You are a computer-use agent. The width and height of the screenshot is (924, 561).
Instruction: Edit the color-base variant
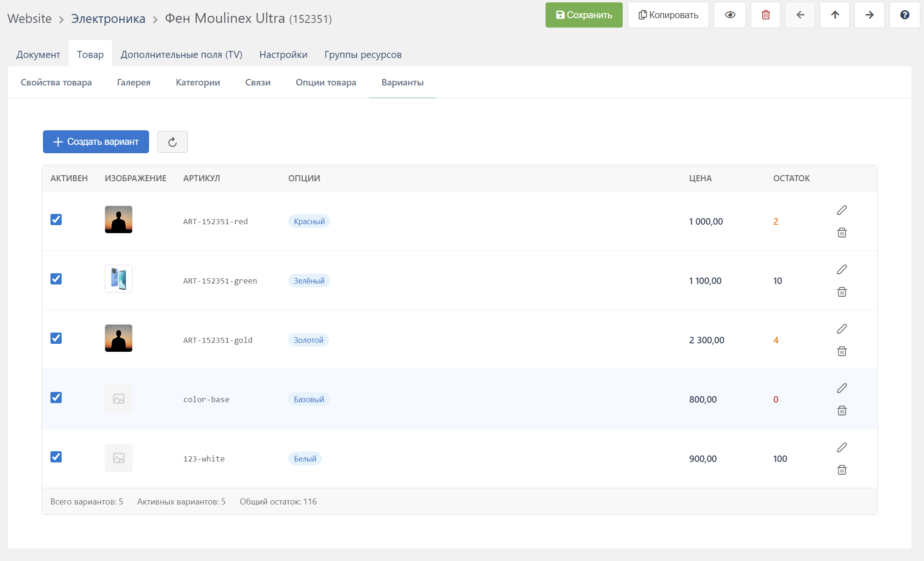842,388
